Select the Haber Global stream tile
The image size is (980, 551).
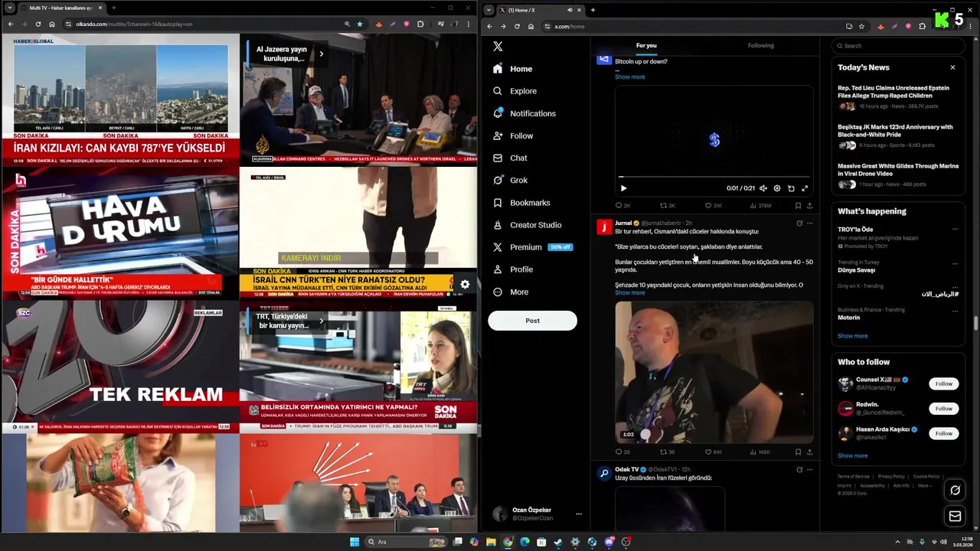(x=120, y=100)
